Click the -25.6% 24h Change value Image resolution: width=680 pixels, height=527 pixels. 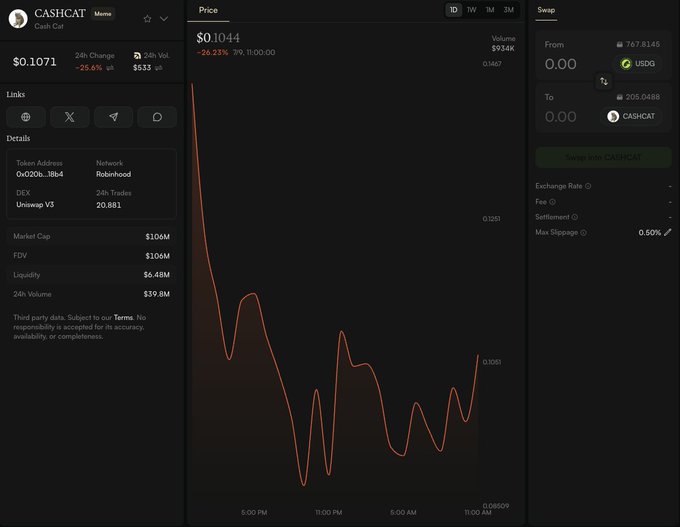[x=89, y=68]
